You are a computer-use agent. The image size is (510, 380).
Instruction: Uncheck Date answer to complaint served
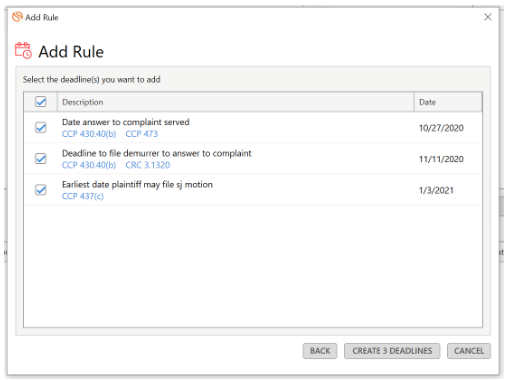pyautogui.click(x=41, y=127)
